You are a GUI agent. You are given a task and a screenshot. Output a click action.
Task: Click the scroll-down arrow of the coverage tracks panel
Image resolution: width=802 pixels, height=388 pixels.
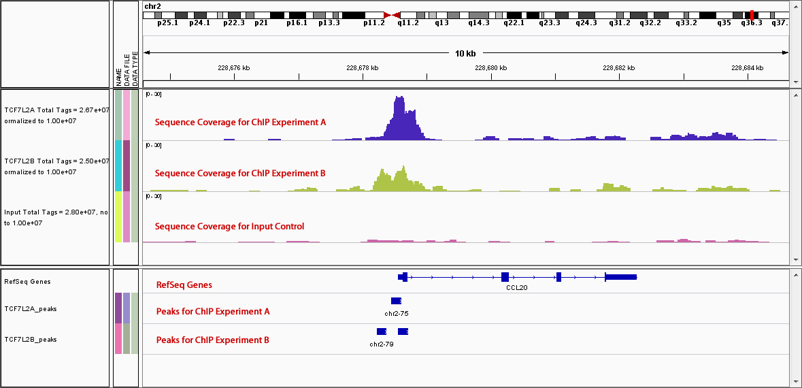795,260
